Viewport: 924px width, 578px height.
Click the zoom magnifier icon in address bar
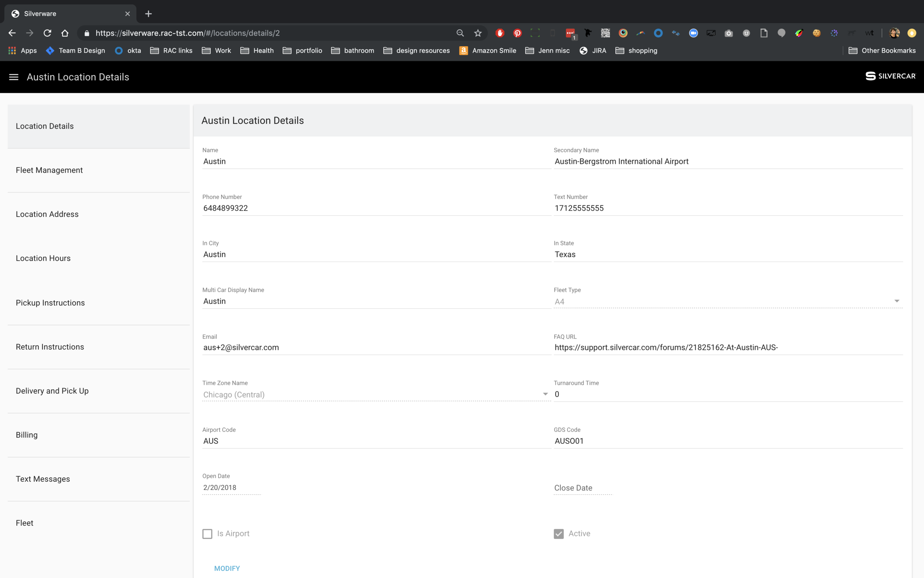pyautogui.click(x=460, y=33)
